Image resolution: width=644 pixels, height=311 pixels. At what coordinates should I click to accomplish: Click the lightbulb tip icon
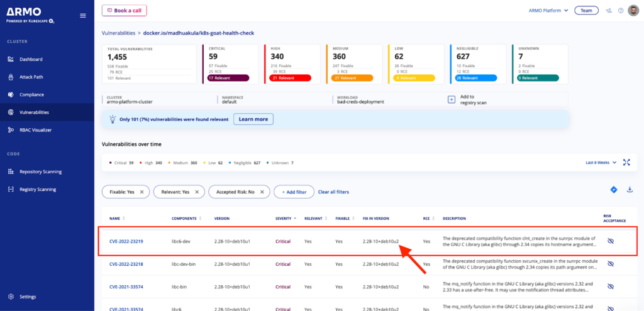coord(113,119)
